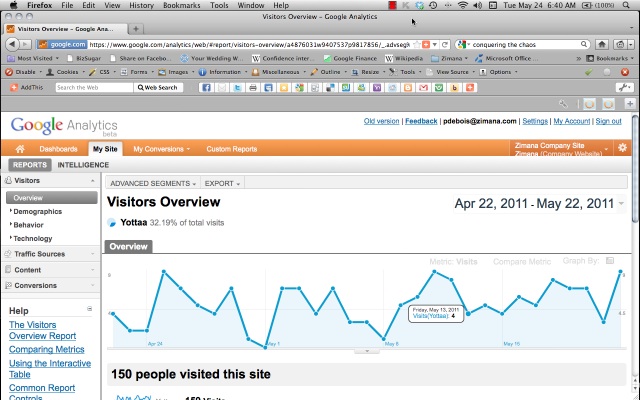Click the Email envelope icon in AddThis toolbar

coord(222,87)
